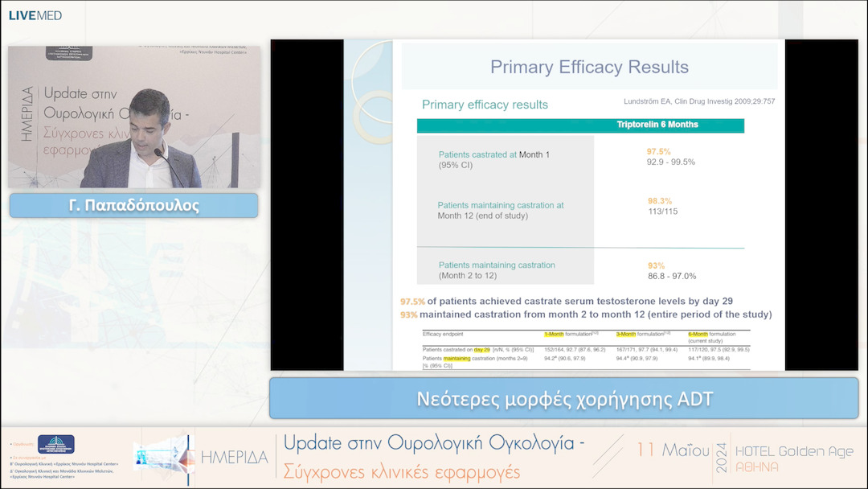Select the 97.5% value in the table
This screenshot has height=489, width=868.
pos(658,151)
